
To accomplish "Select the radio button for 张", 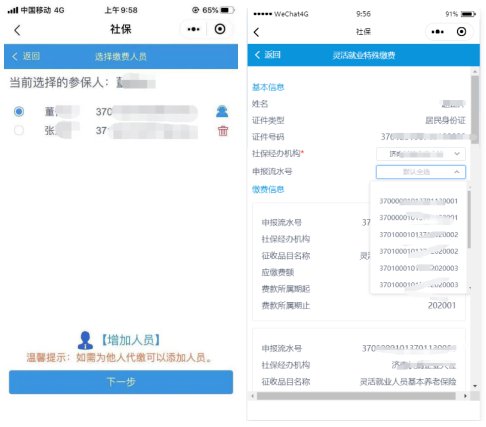I will [x=19, y=130].
